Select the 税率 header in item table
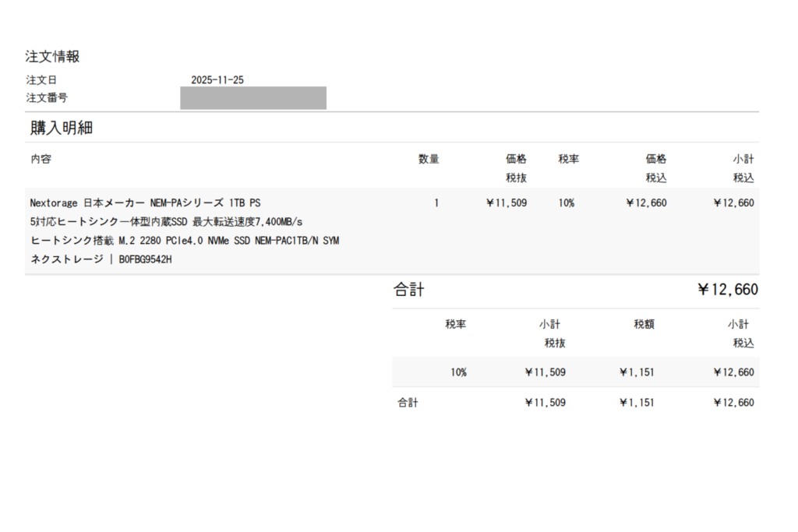Image resolution: width=798 pixels, height=532 pixels. (568, 159)
